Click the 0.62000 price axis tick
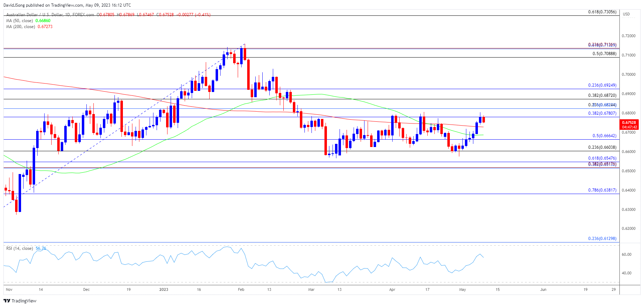The image size is (644, 307). coord(629,229)
